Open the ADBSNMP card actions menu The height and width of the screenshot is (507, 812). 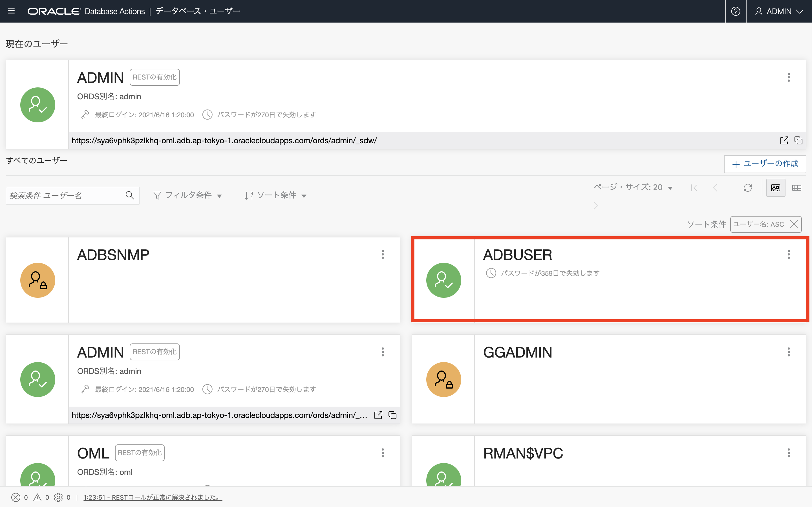(383, 255)
